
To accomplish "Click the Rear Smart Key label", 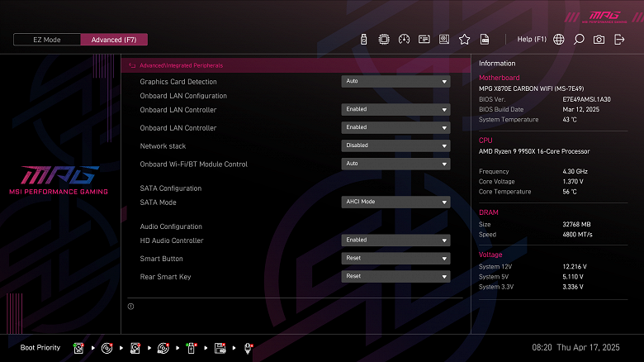I will pos(165,277).
